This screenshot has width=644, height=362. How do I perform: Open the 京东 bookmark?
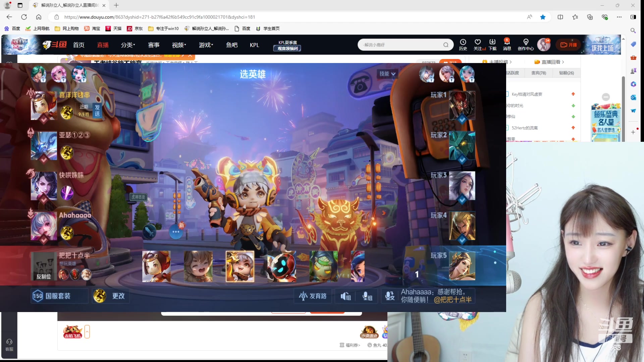(x=135, y=28)
